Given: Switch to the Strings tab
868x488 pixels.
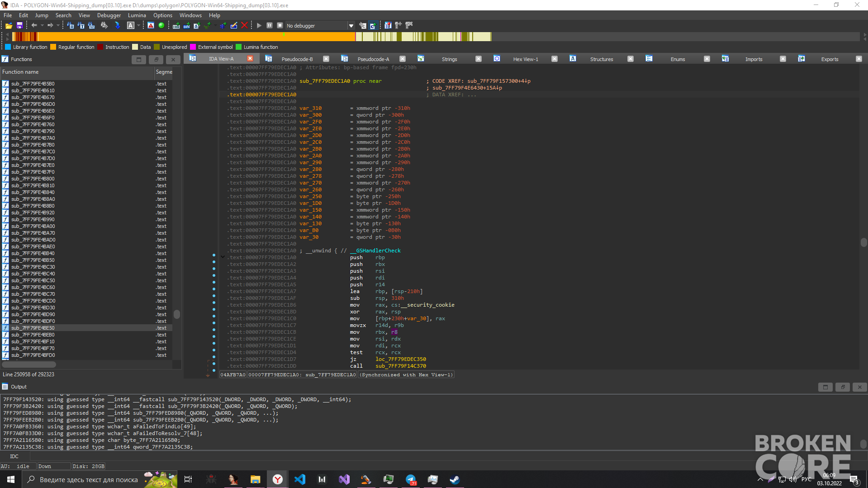Looking at the screenshot, I should (449, 59).
